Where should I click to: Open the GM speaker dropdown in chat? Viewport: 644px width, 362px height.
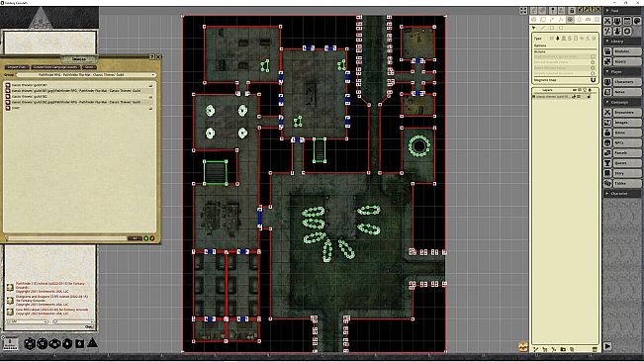click(x=28, y=321)
